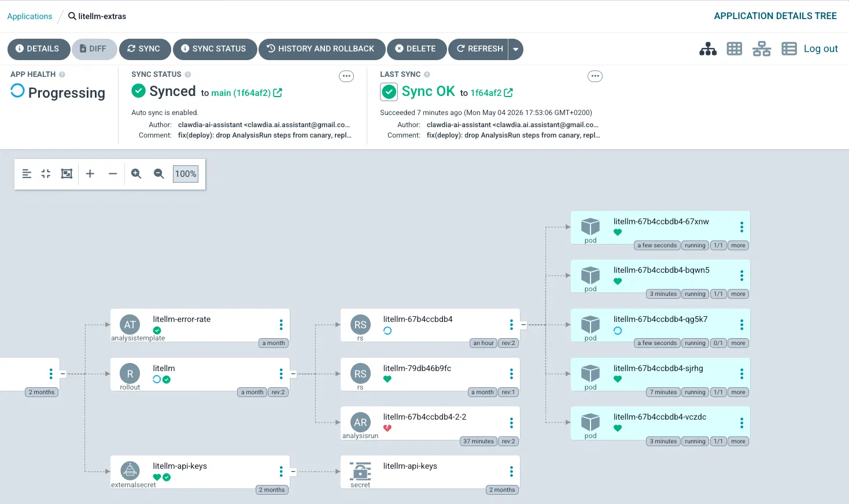This screenshot has height=504, width=849.
Task: Open kebab menu for litellm-67b4ccbdb4-67xnw pod
Action: pyautogui.click(x=741, y=227)
